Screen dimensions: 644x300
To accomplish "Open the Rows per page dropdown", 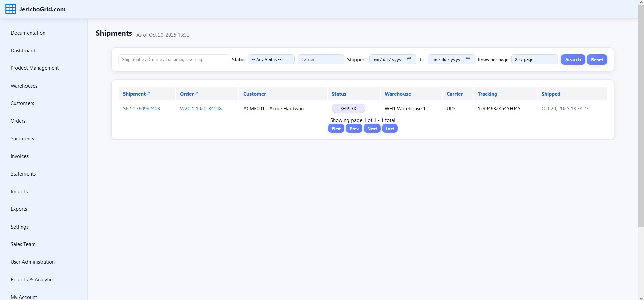I will 534,59.
